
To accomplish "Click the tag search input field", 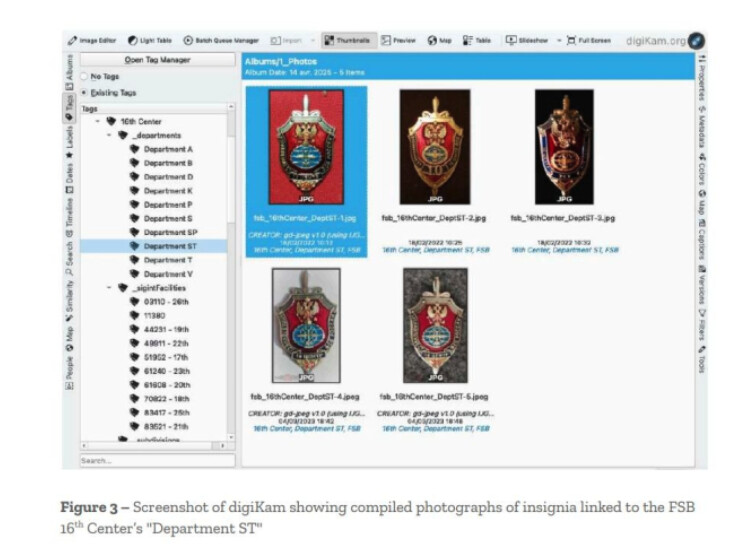I will click(157, 460).
